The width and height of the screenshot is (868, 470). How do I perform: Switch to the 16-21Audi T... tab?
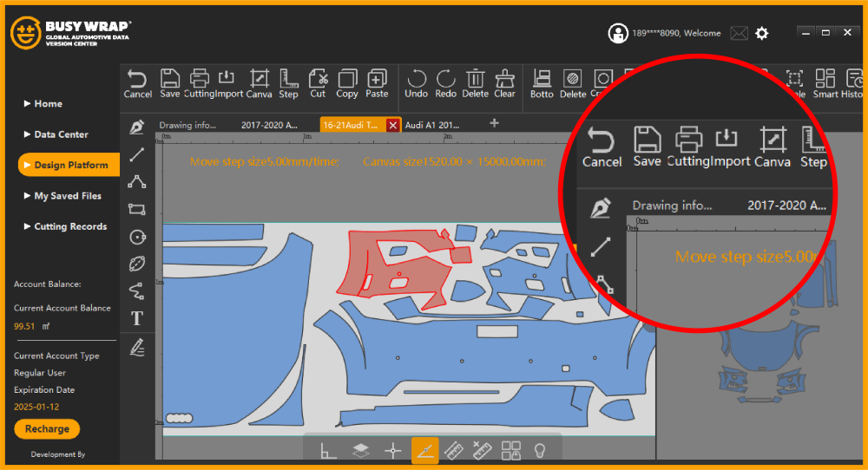coord(351,125)
